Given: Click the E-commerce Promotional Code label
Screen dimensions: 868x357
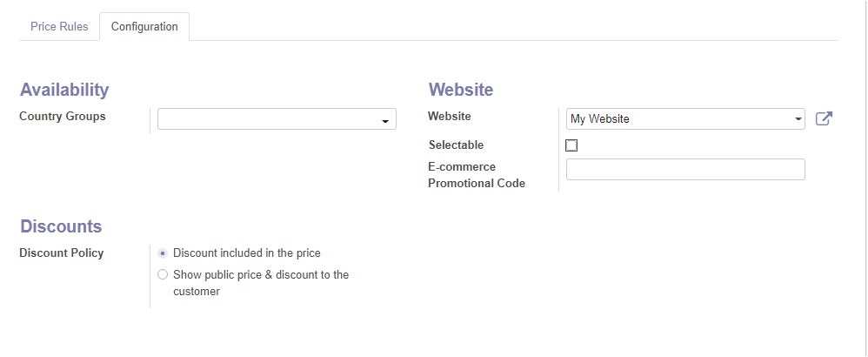Looking at the screenshot, I should (x=477, y=175).
